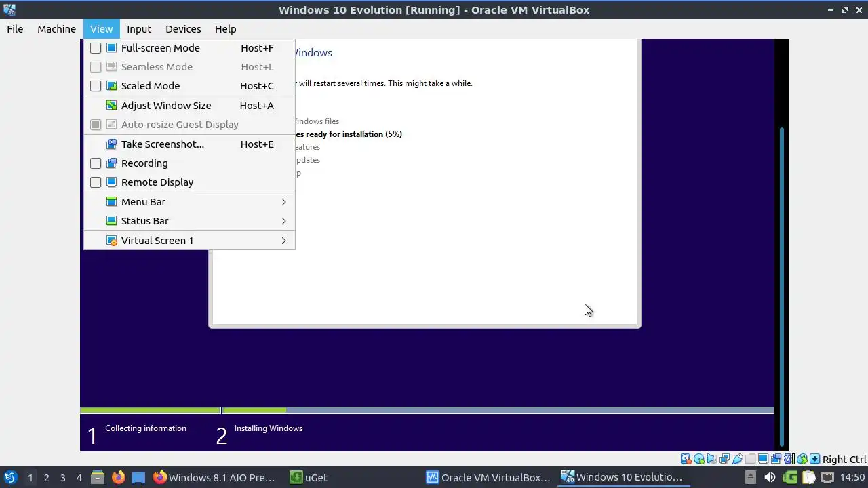
Task: Click the 14:50 clock
Action: point(852,477)
